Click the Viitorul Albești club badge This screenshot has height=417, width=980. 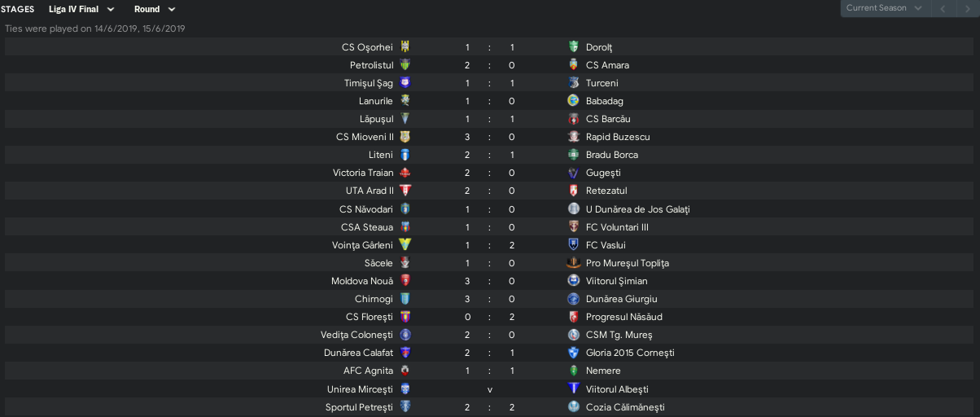pyautogui.click(x=573, y=389)
